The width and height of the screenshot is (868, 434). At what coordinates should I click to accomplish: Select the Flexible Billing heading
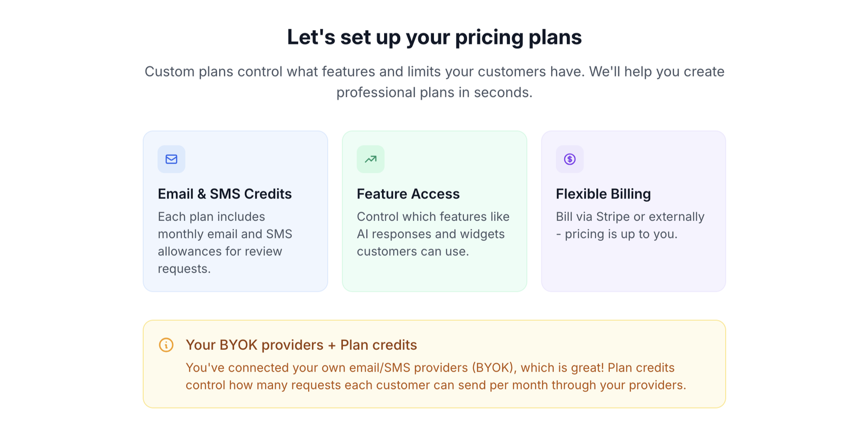click(603, 194)
